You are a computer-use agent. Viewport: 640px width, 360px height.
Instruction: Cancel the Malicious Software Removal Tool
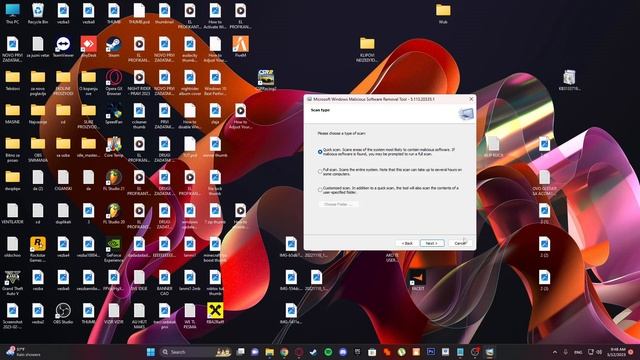pyautogui.click(x=460, y=243)
